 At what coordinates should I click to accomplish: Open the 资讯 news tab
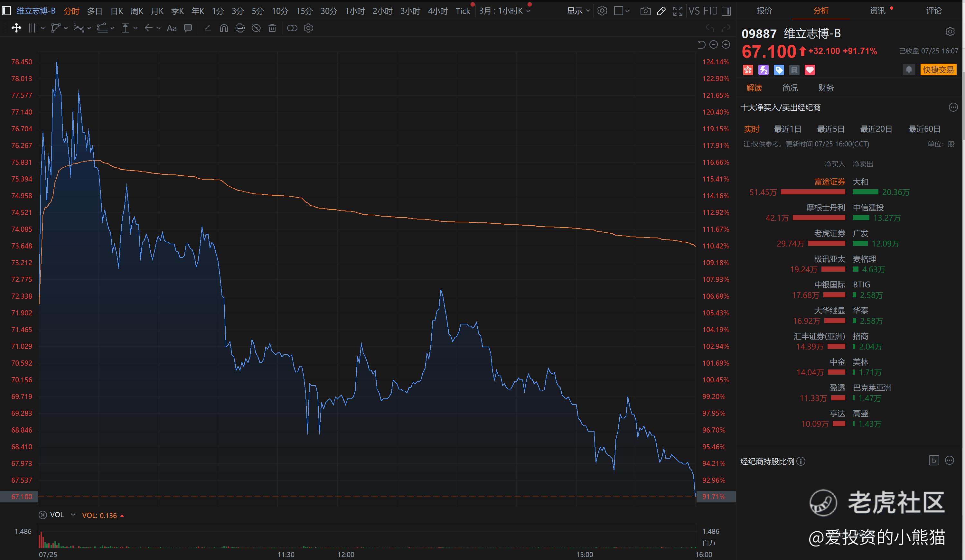pyautogui.click(x=877, y=10)
